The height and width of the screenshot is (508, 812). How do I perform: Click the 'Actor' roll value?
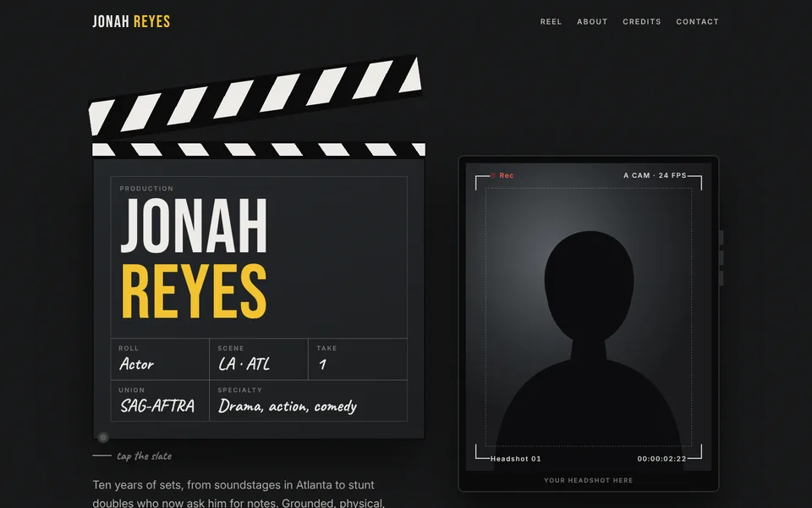[136, 364]
